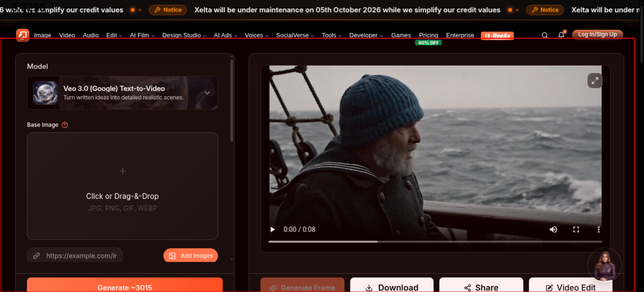644x292 pixels.
Task: Open the search magnifier icon
Action: [x=545, y=35]
